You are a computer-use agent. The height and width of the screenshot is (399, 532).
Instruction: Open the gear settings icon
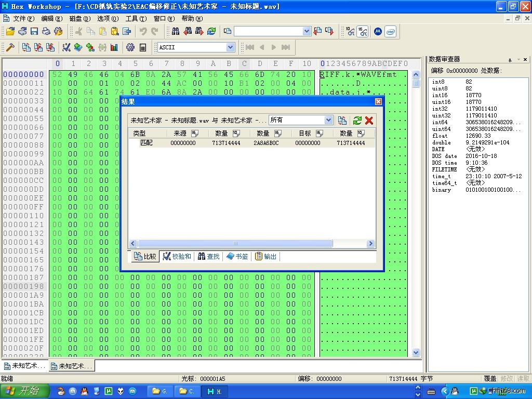pos(130,47)
